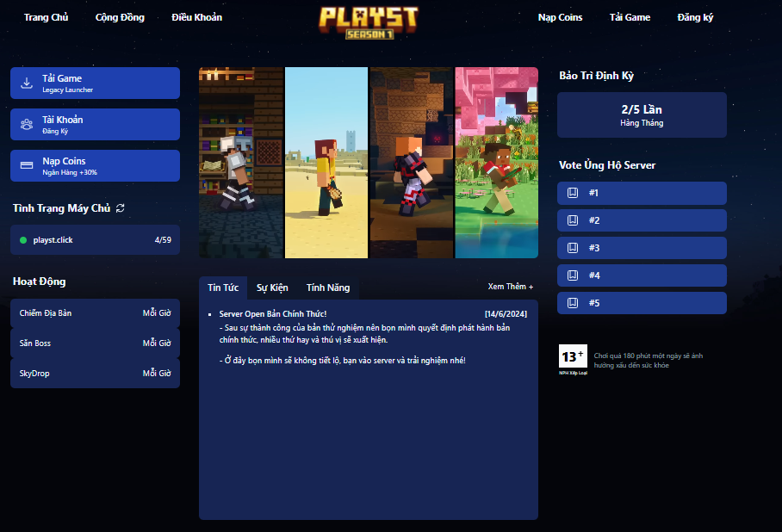The width and height of the screenshot is (782, 532).
Task: Open Nạp Coins in the top navigation
Action: pyautogui.click(x=560, y=17)
